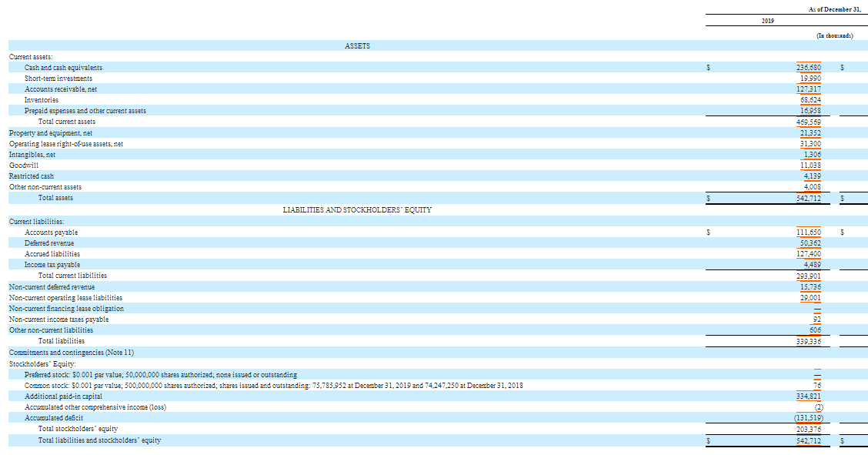The height and width of the screenshot is (455, 868).
Task: Click the 127,400 accrued liabilities value
Action: coord(809,254)
